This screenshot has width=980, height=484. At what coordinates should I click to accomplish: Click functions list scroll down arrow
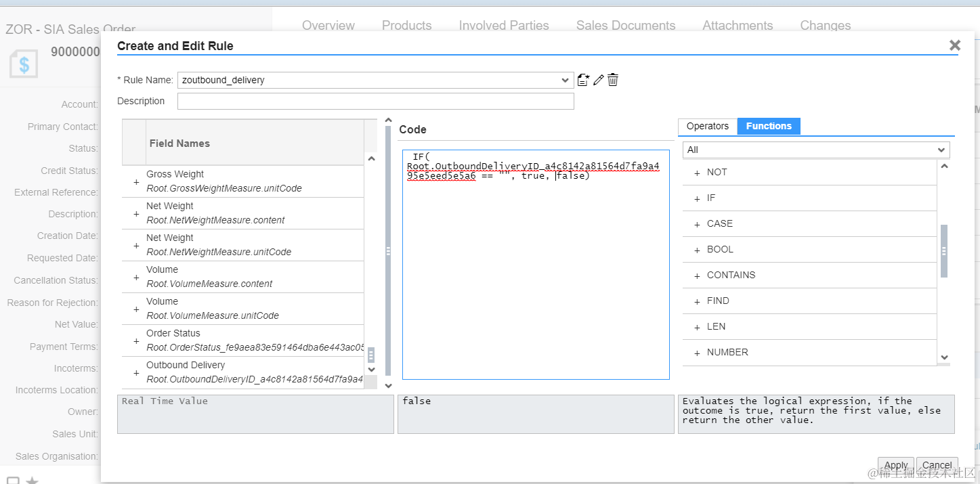(945, 358)
